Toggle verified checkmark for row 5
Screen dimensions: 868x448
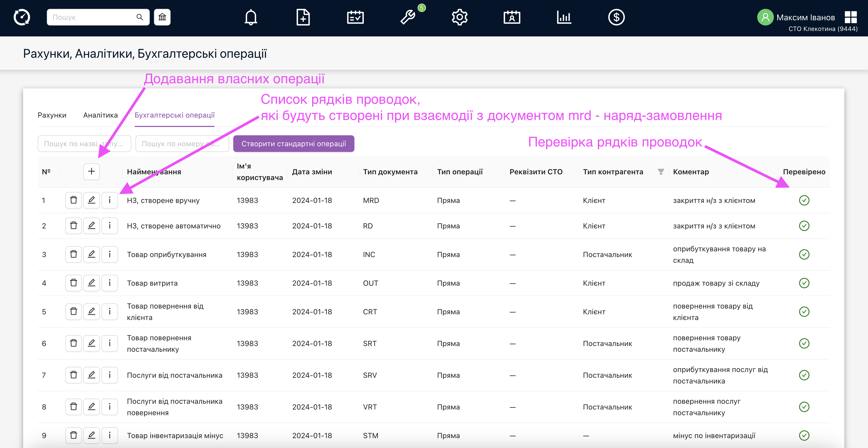point(804,311)
